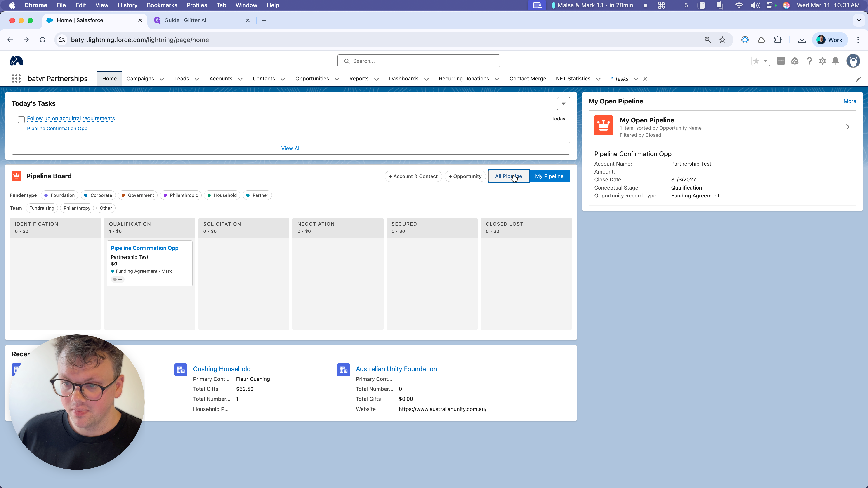Screen dimensions: 868x488
Task: Click the 1Password extension icon
Action: (x=745, y=40)
